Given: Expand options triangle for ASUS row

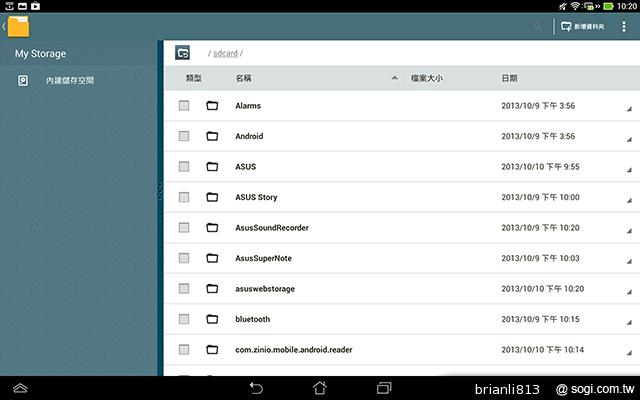Looking at the screenshot, I should coord(629,170).
